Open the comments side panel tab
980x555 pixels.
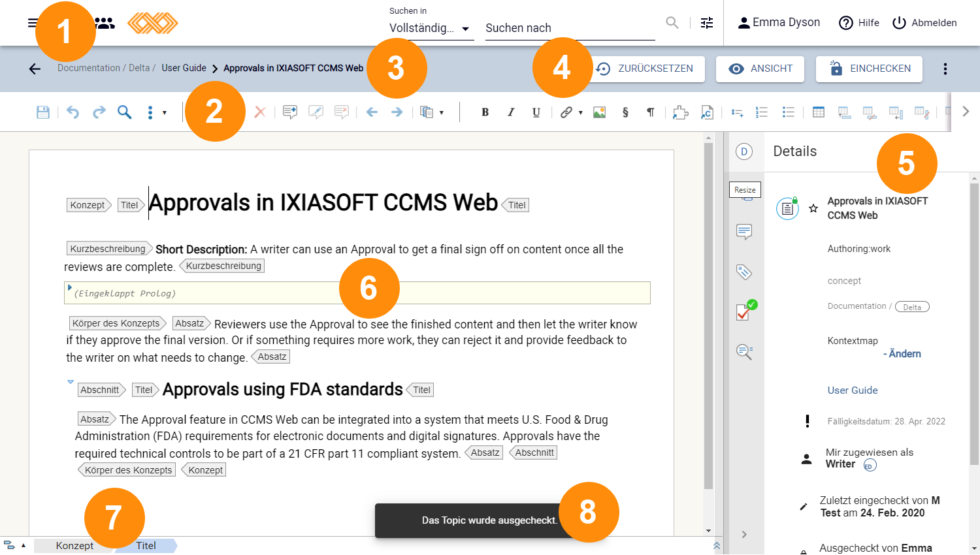click(x=744, y=232)
